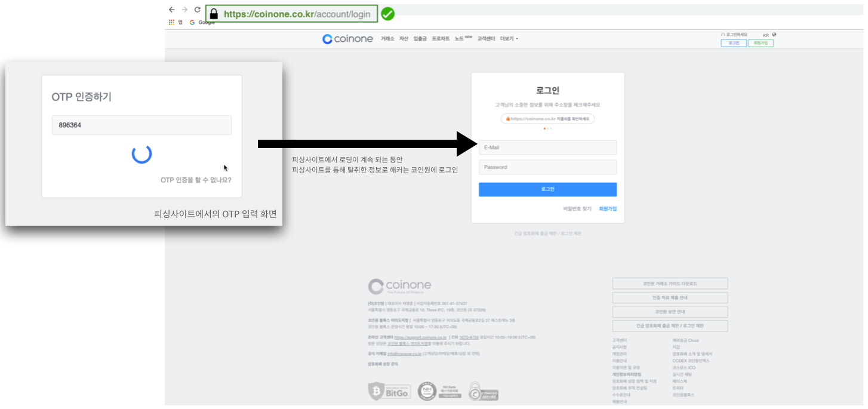868x409 pixels.
Task: Open the 수수료안내 footer link
Action: tap(621, 395)
